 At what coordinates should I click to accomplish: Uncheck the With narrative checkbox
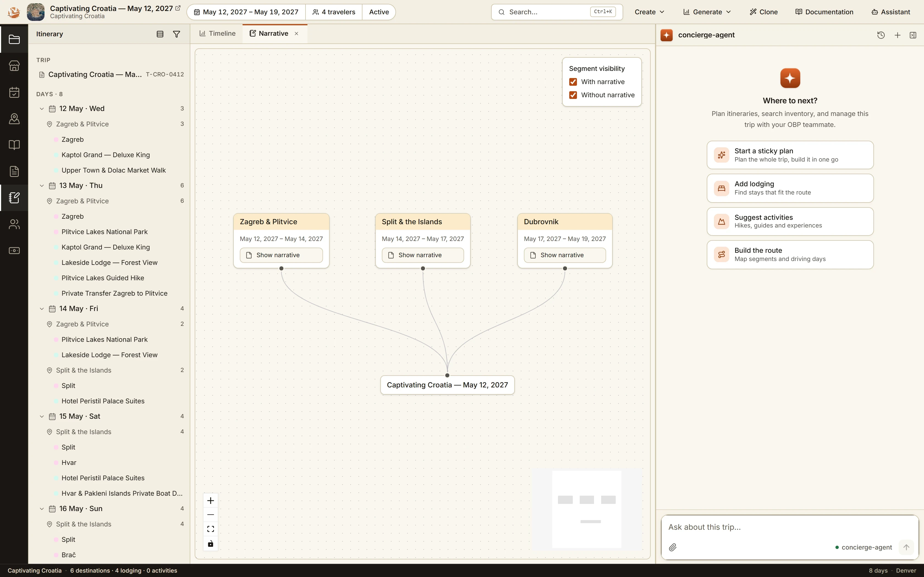(573, 82)
